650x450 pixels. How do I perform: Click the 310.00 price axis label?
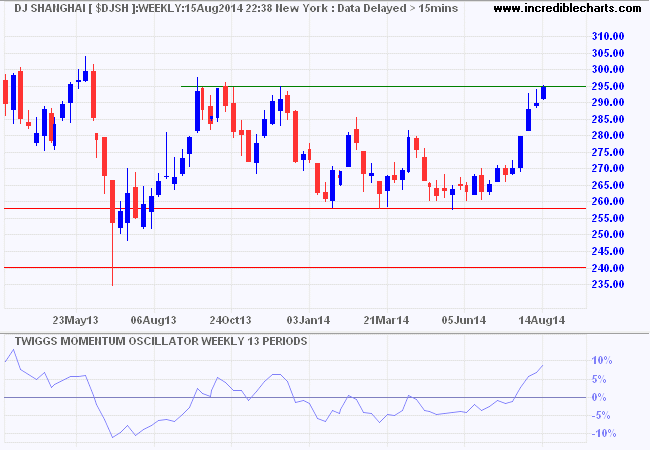click(x=608, y=36)
